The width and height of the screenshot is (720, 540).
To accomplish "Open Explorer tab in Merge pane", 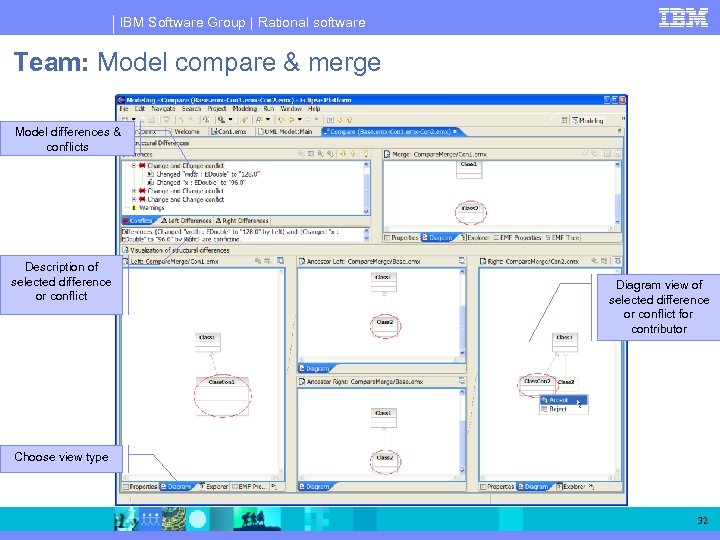I will (x=475, y=238).
